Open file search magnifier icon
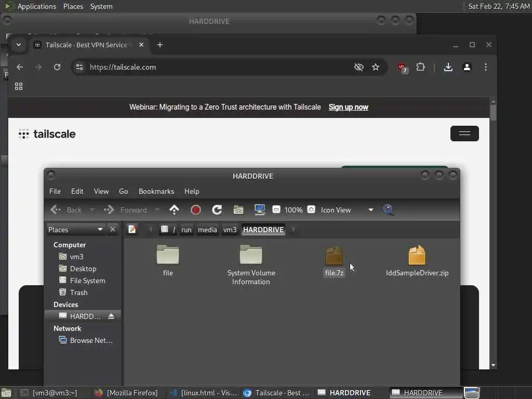Image resolution: width=532 pixels, height=399 pixels. click(x=389, y=210)
